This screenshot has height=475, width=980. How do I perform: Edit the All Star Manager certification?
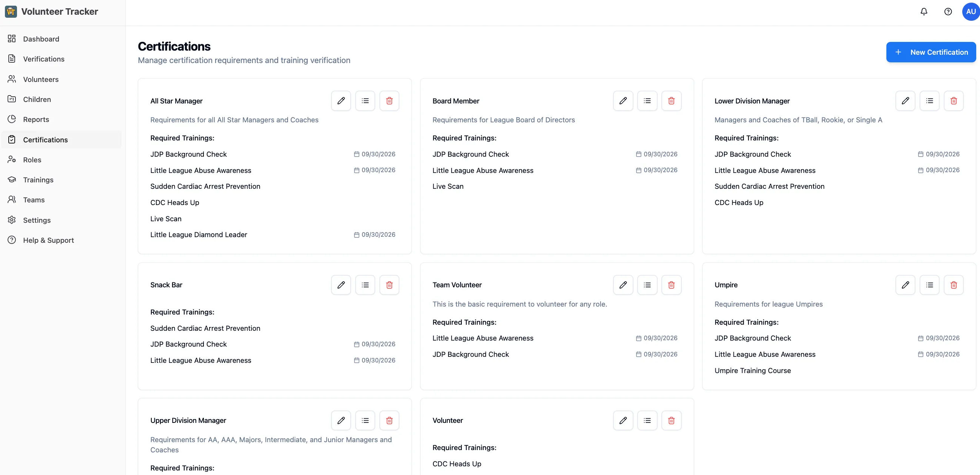[341, 100]
